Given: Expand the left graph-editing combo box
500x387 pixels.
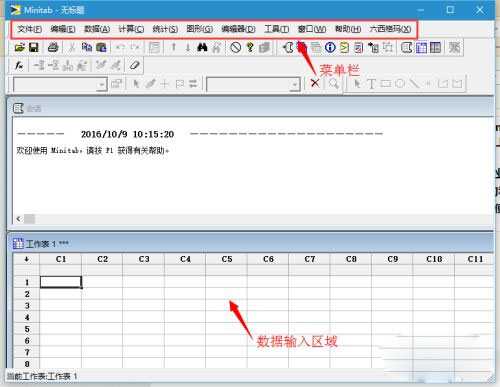Looking at the screenshot, I should [x=102, y=85].
